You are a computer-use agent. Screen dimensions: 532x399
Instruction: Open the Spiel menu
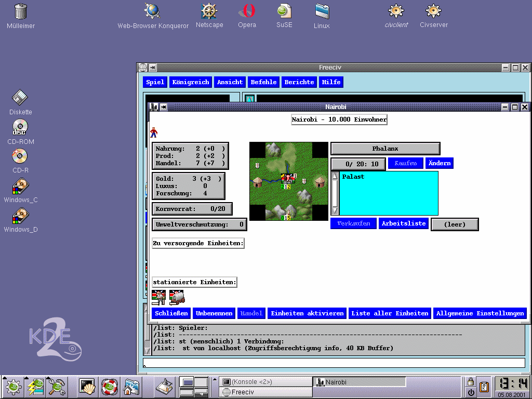[155, 82]
